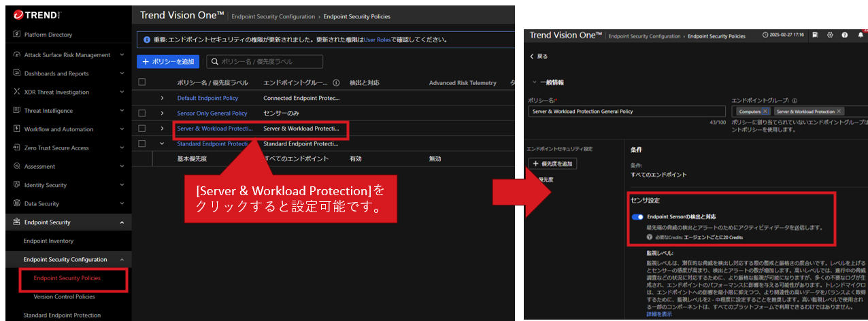Collapse the Standard Endpoint Protection row

pyautogui.click(x=162, y=143)
